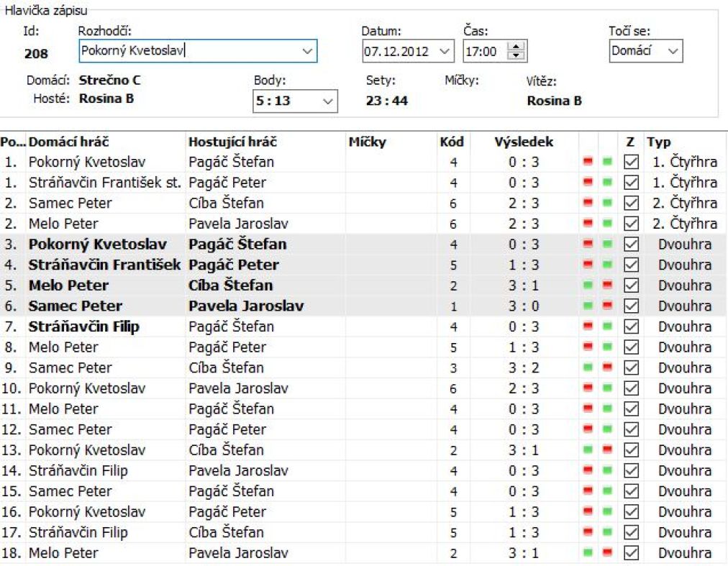Click into the Rozhodčí text field
This screenshot has height=566, width=728.
187,51
